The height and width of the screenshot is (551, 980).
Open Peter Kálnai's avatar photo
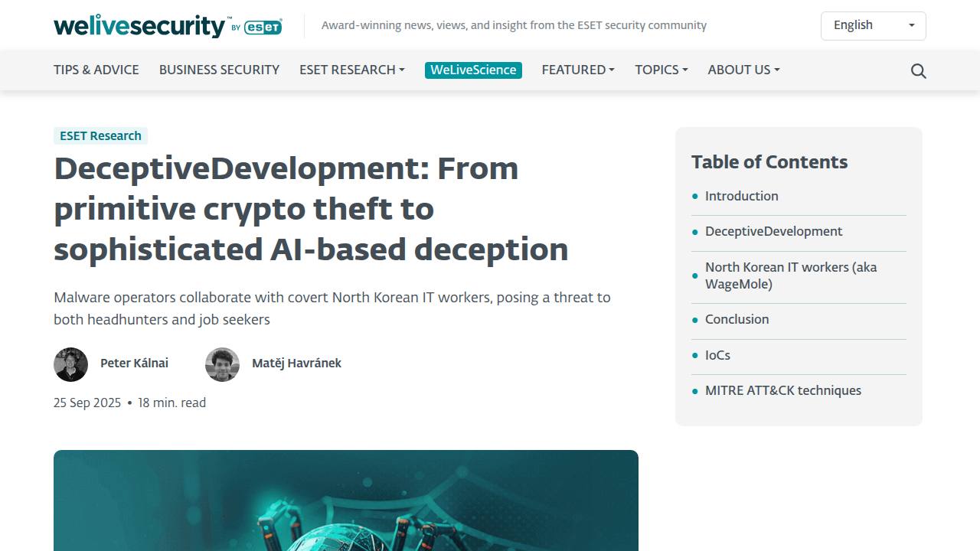pyautogui.click(x=70, y=364)
